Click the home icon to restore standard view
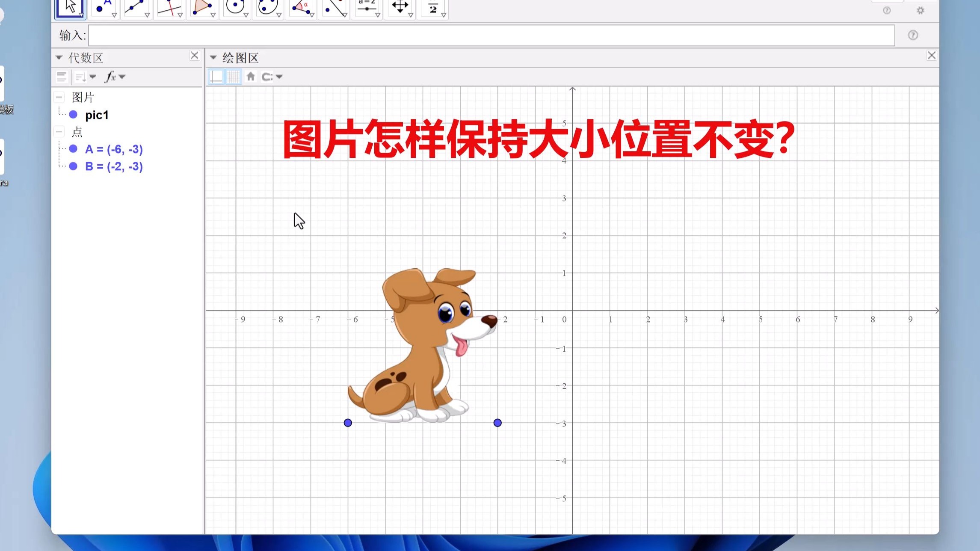Image resolution: width=980 pixels, height=551 pixels. pos(250,77)
